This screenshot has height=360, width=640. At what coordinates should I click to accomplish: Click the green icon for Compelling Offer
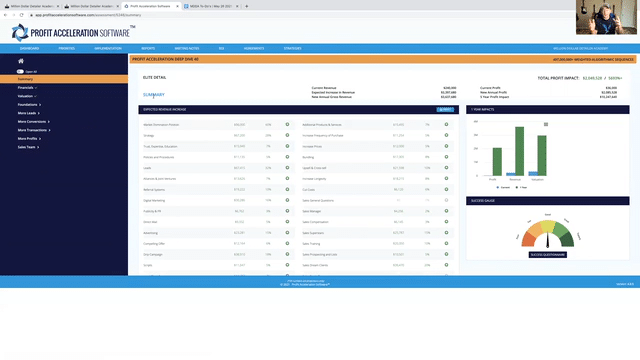click(287, 243)
